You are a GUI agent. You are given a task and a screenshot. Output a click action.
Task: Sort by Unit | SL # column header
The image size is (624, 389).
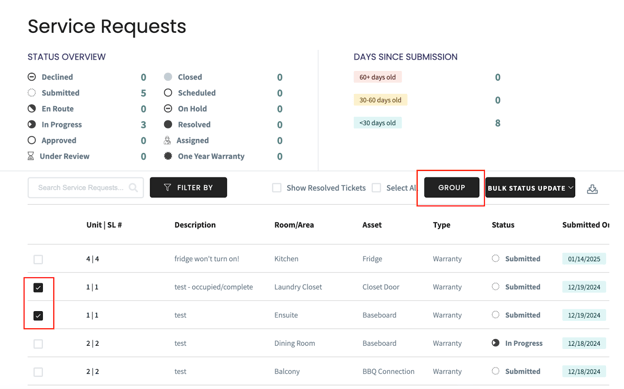(104, 225)
